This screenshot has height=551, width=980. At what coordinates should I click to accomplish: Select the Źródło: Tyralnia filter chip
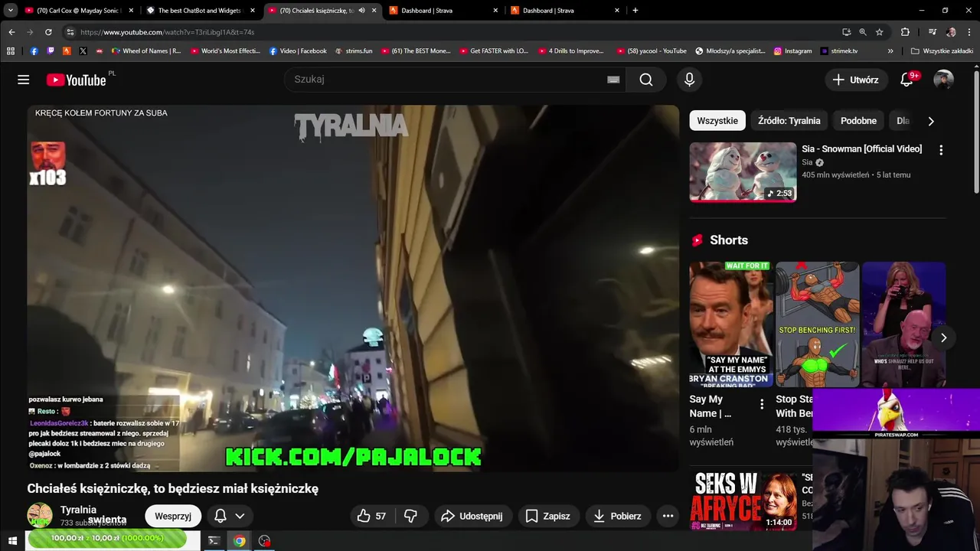click(x=789, y=121)
